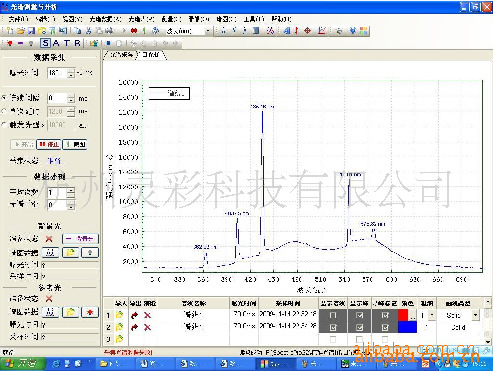Switch to the second chart tab

point(151,55)
